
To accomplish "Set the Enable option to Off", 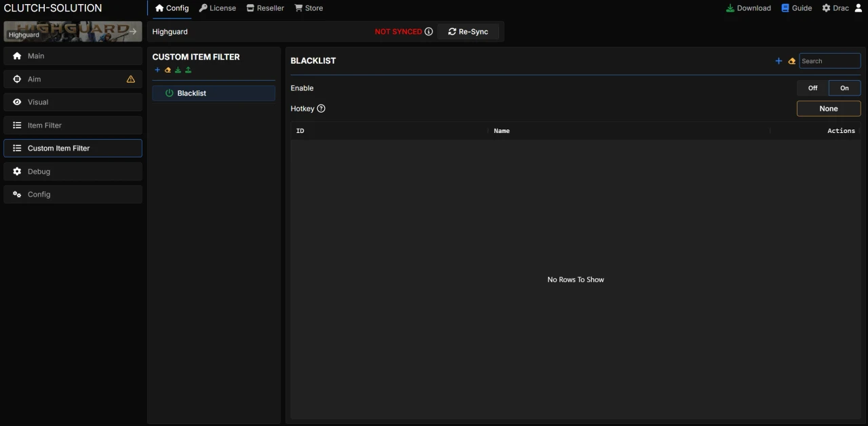I will tap(812, 88).
